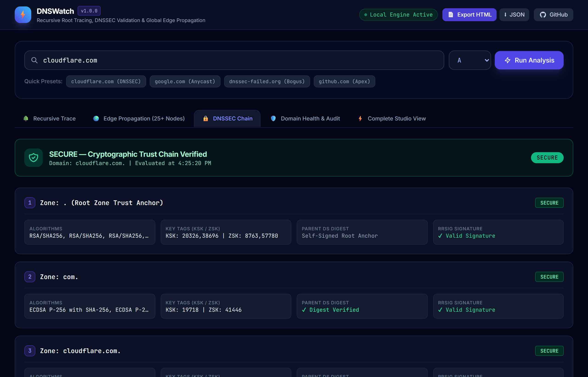Viewport: 588px width, 377px height.
Task: Select the google.com (Anycast) preset
Action: click(185, 81)
